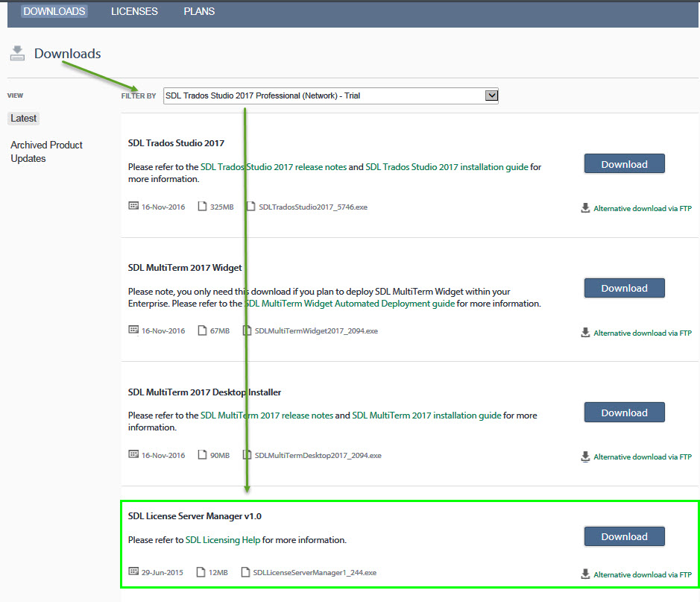
Task: Click FTP download icon for Trados Studio 2017
Action: click(585, 207)
